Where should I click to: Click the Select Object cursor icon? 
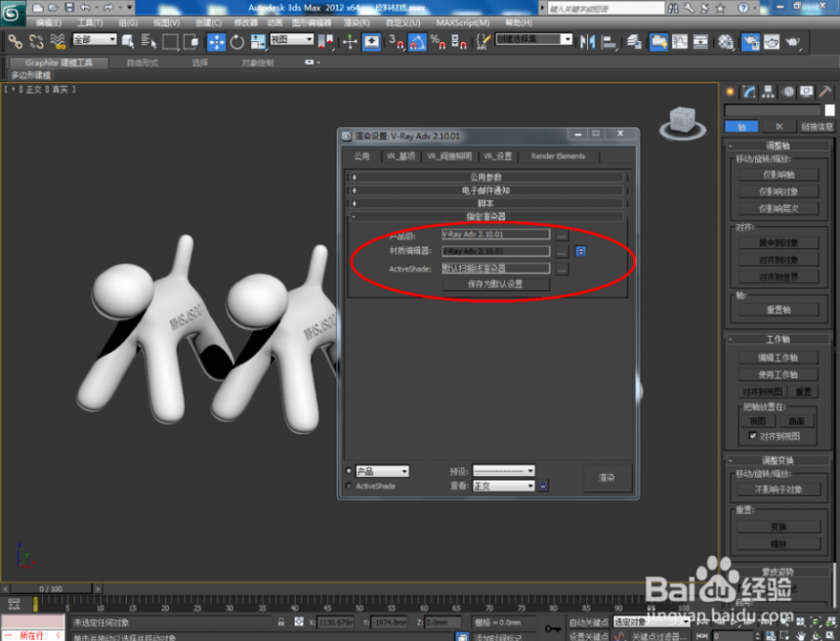pos(128,42)
